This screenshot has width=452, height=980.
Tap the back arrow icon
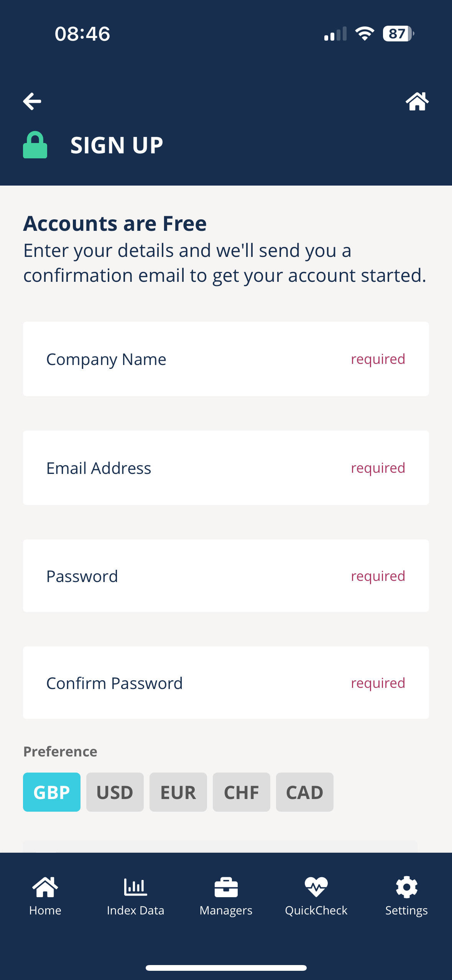(32, 102)
